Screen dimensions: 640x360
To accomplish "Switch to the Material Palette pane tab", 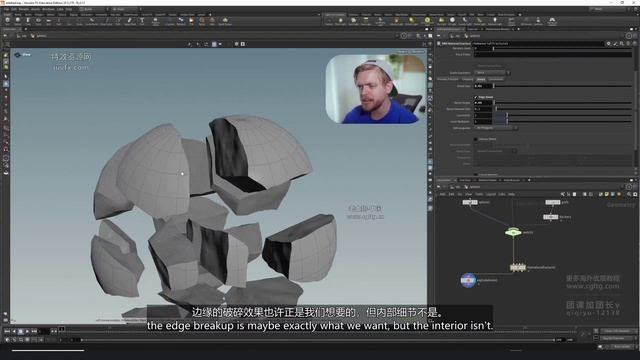I will 487,180.
